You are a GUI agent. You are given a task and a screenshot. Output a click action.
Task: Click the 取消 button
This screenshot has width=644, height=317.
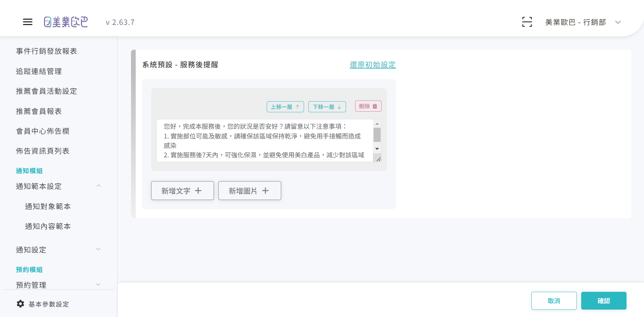click(554, 301)
